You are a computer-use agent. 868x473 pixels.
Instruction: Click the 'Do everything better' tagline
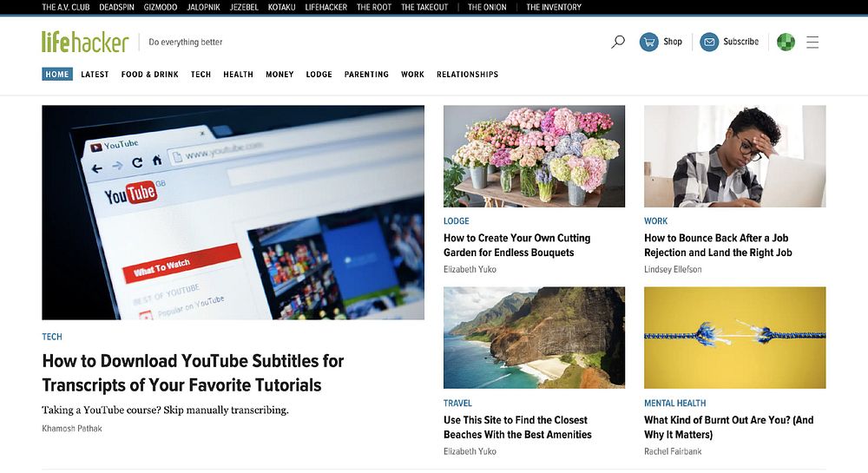click(186, 42)
